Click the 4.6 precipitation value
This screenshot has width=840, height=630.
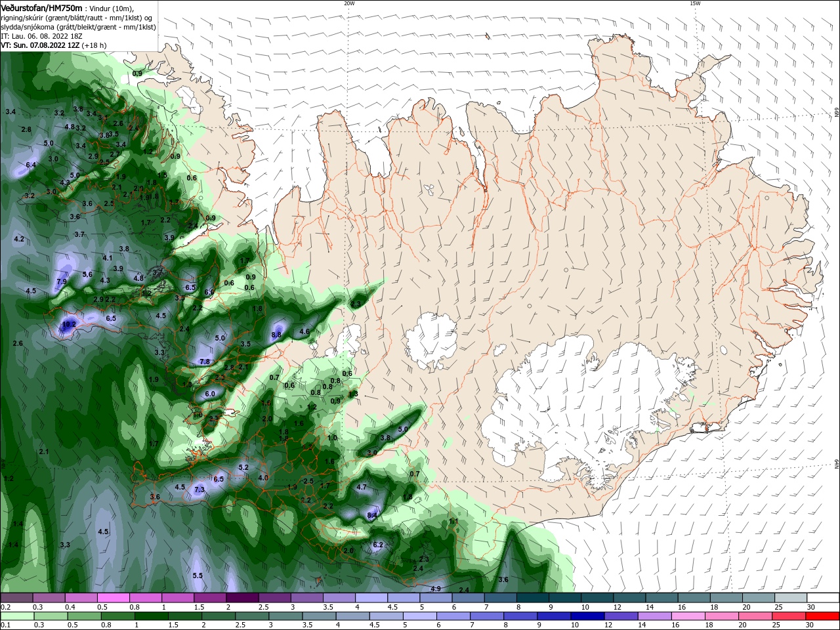(304, 332)
